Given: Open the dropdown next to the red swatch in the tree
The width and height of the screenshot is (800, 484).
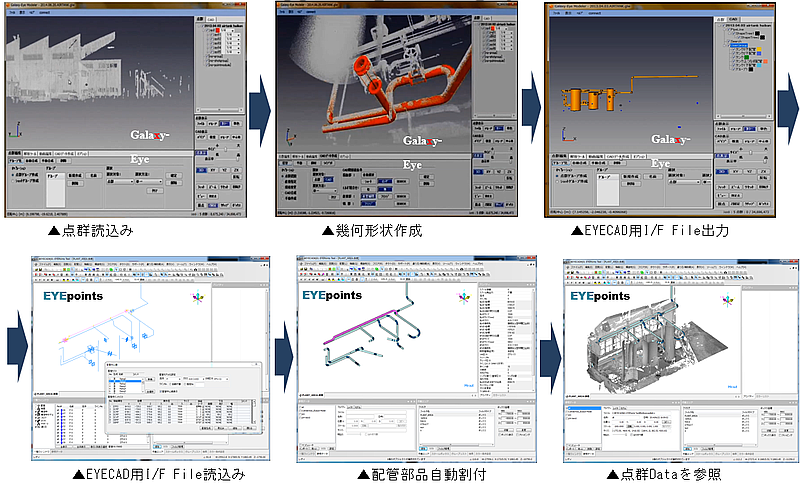Looking at the screenshot, I should click(x=230, y=31).
